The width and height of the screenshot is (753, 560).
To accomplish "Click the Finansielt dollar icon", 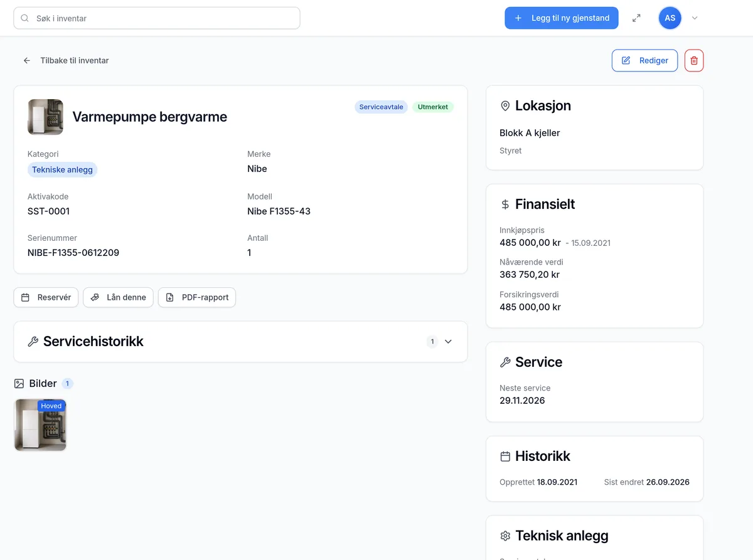I will 505,204.
